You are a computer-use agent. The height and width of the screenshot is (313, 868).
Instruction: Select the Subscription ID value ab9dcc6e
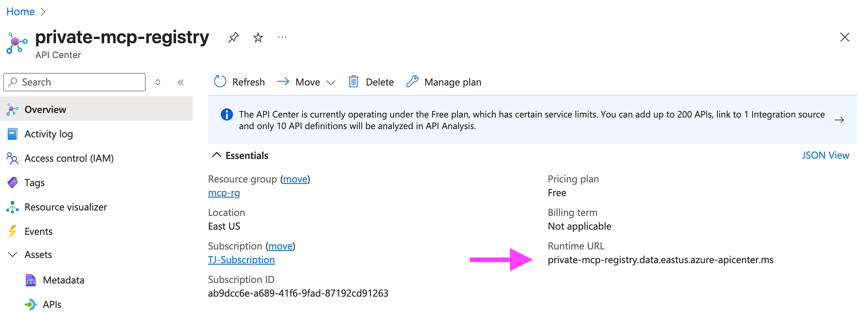[298, 293]
